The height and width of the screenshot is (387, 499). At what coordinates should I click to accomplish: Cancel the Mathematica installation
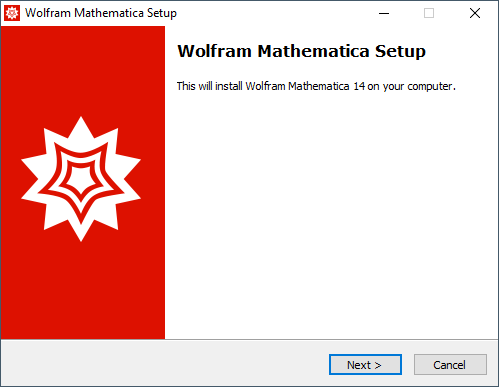(450, 364)
